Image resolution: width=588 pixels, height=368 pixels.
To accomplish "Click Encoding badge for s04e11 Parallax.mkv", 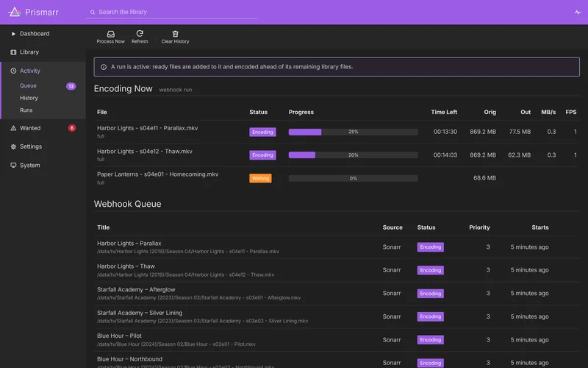I will [x=262, y=132].
